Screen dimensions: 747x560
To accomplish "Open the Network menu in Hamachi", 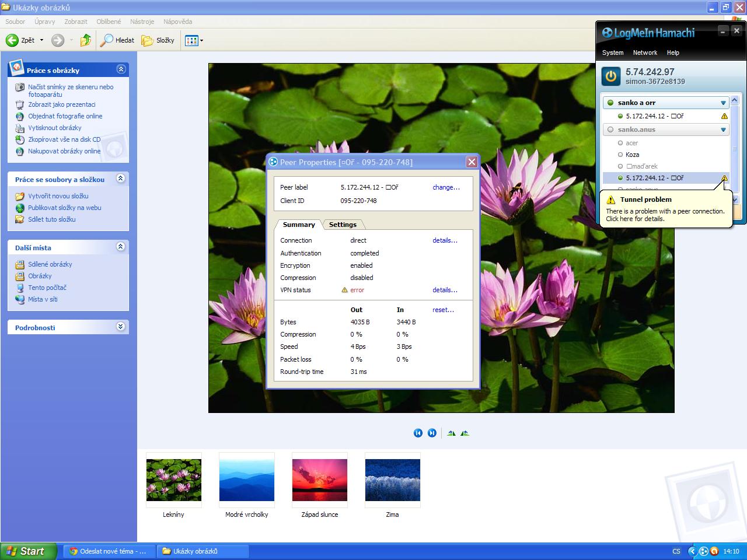I will coord(645,52).
